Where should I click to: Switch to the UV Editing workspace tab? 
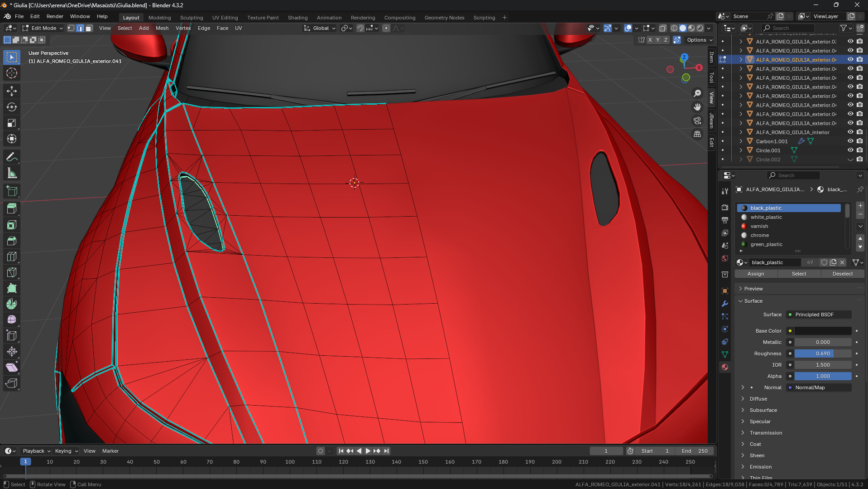click(225, 18)
